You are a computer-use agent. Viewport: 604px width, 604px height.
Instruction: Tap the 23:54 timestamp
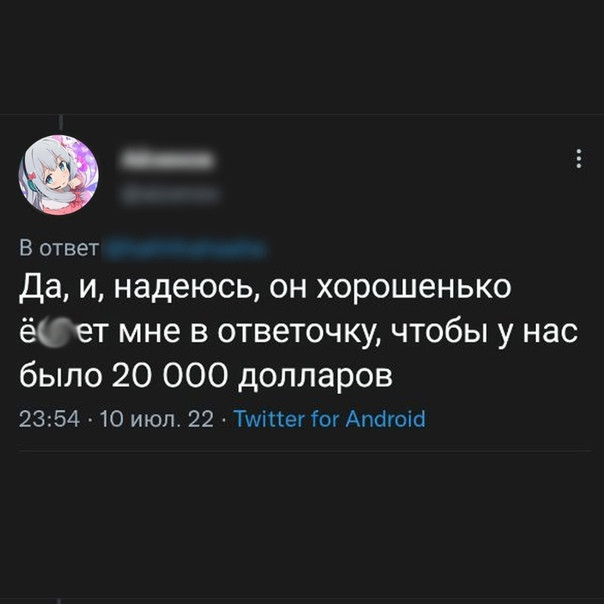(x=49, y=419)
